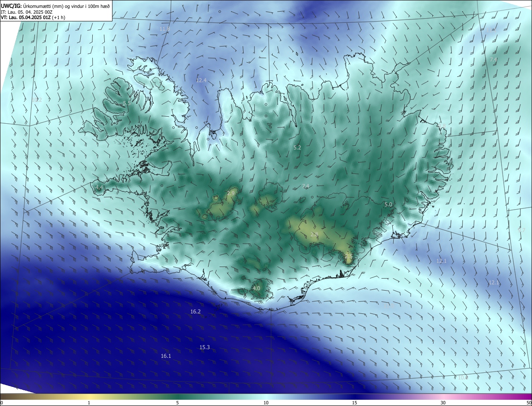Viewport: 532px width, 406px height.
Task: Click the 4.4 value on the map
Action: pyautogui.click(x=99, y=188)
